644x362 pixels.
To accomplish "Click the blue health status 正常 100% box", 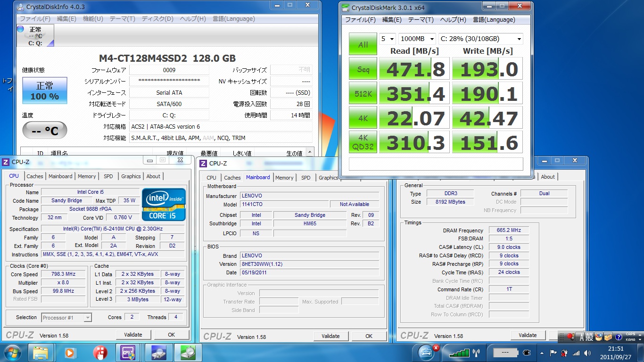I will (45, 90).
